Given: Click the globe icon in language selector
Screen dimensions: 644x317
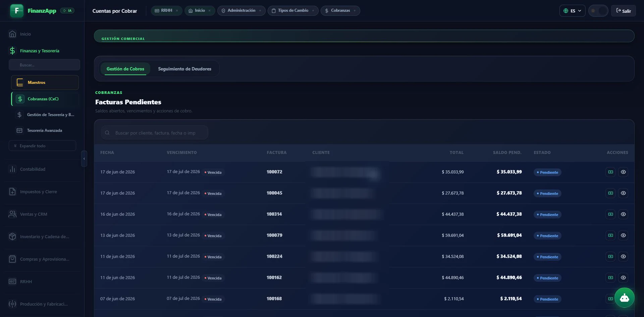Looking at the screenshot, I should click(566, 11).
